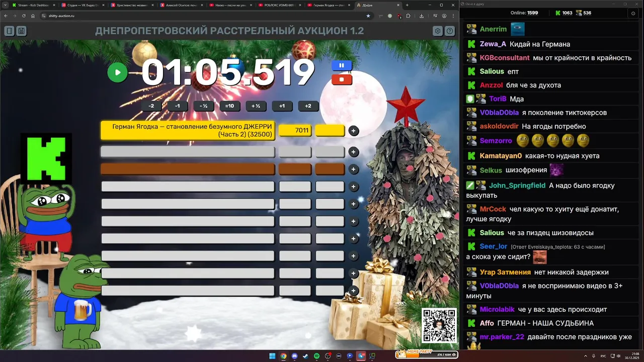Click the brown lot name field
The image size is (644, 362).
(x=188, y=169)
